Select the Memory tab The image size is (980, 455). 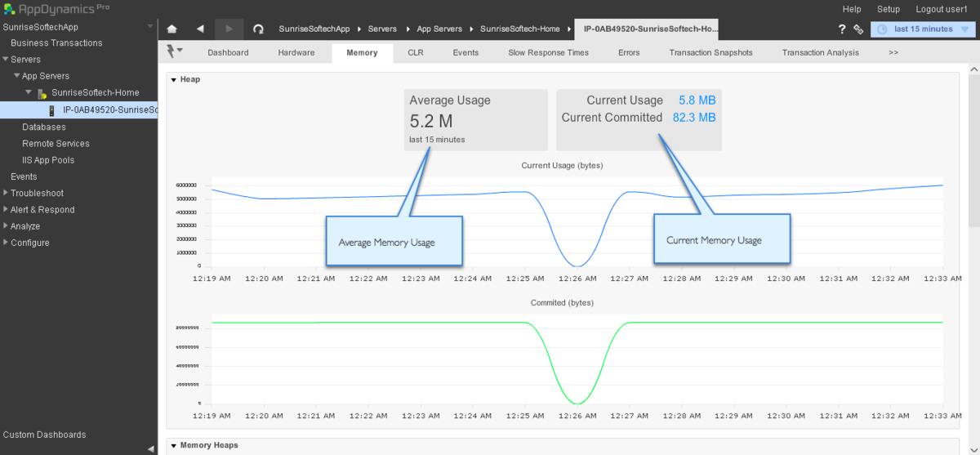(362, 52)
